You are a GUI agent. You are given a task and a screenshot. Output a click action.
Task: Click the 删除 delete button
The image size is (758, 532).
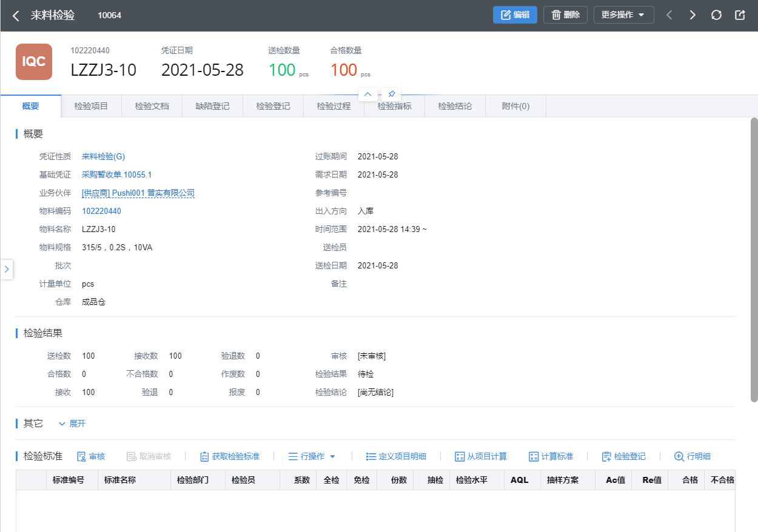click(565, 15)
